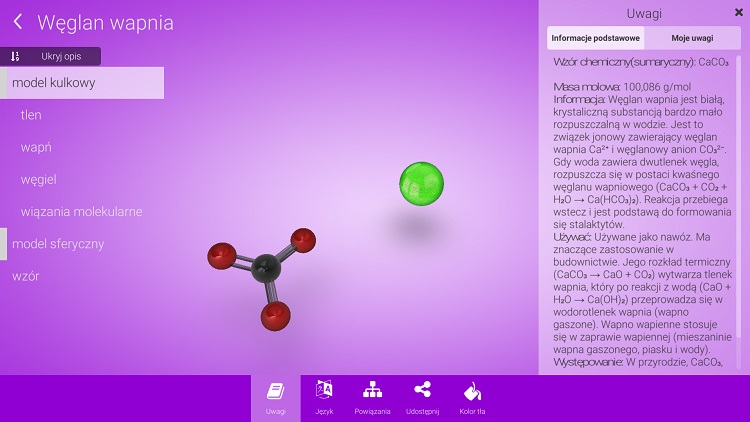Screen dimensions: 750x422
Task: Toggle the Ukryj opis button
Action: 51,56
